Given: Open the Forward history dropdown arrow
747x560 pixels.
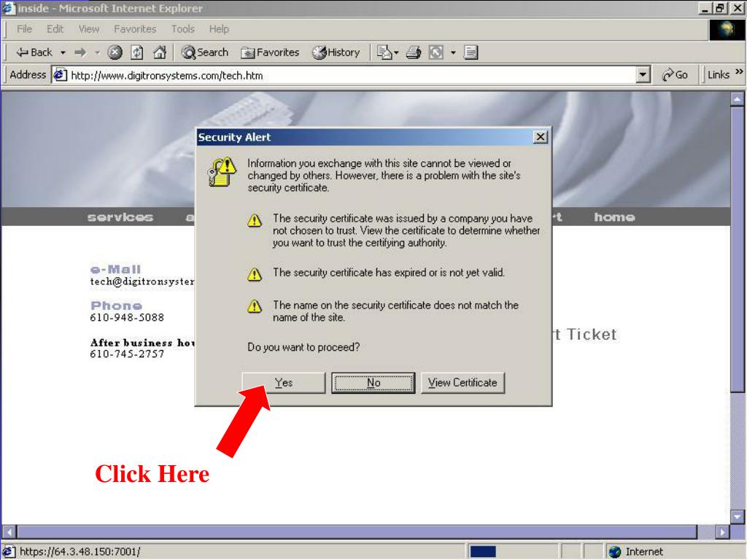Looking at the screenshot, I should (x=97, y=52).
